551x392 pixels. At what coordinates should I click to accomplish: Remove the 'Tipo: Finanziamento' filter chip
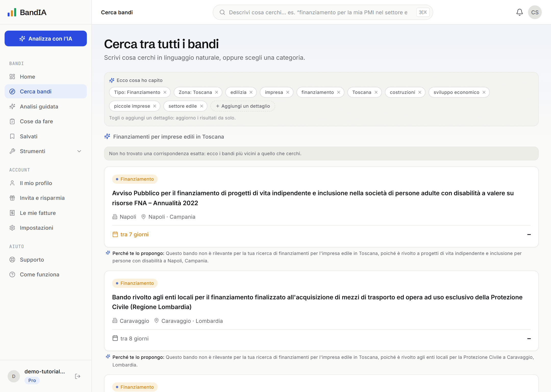point(165,92)
